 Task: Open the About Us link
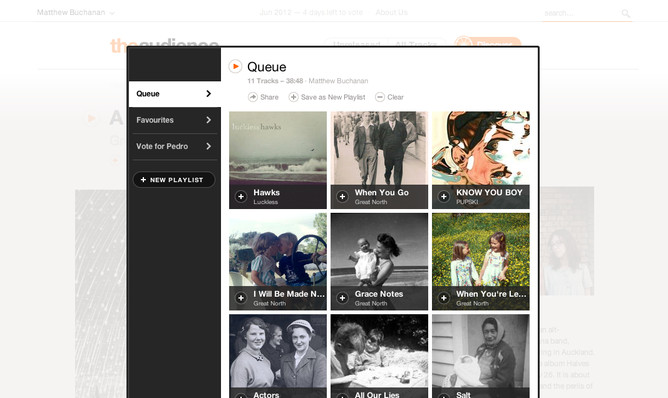pos(392,12)
